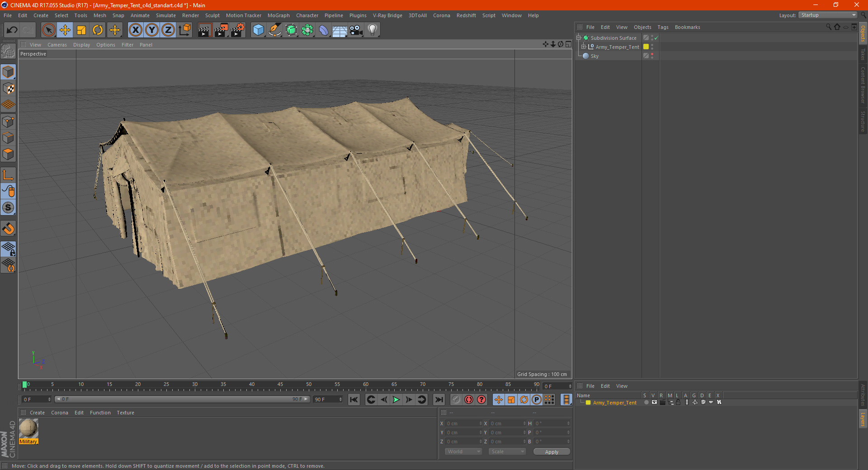Click the Make Editable icon

point(8,52)
